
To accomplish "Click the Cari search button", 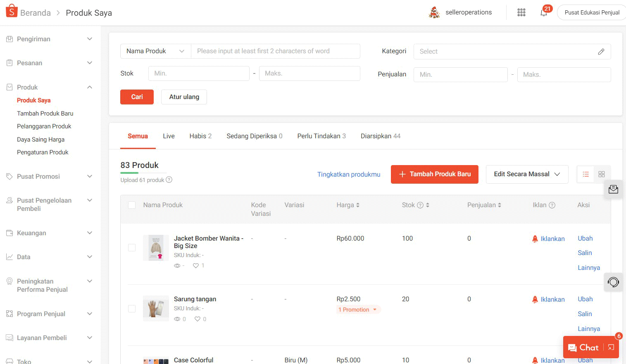I will 137,97.
